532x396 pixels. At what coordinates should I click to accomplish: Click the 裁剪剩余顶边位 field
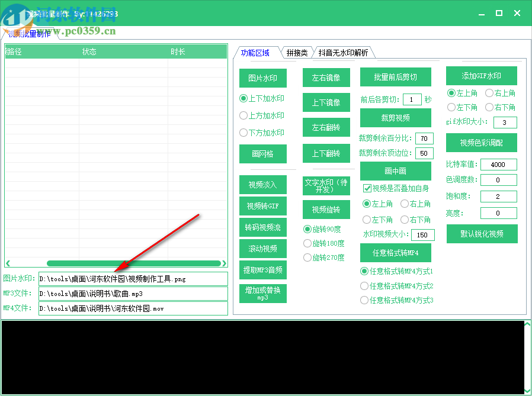click(x=424, y=153)
